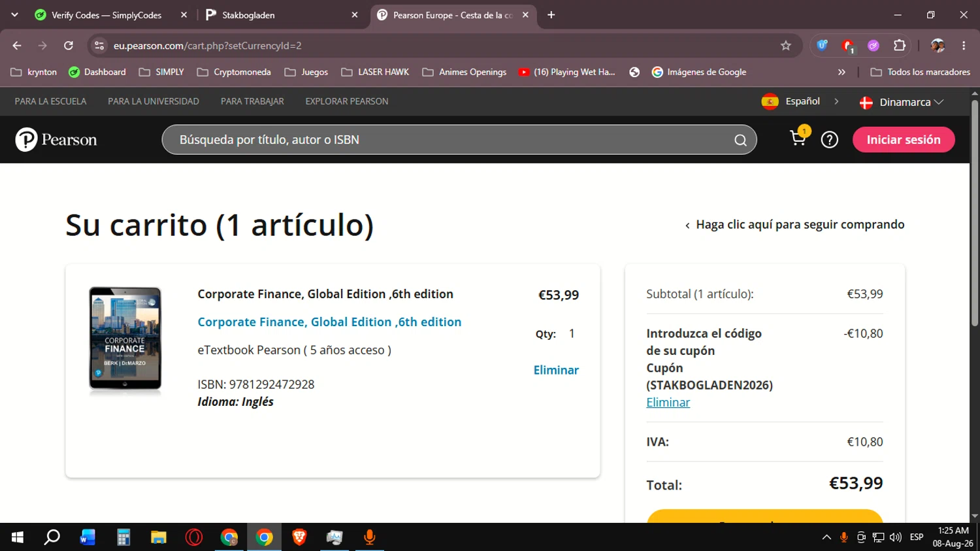Viewport: 980px width, 551px height.
Task: Open Calculator from the taskbar
Action: 123,537
